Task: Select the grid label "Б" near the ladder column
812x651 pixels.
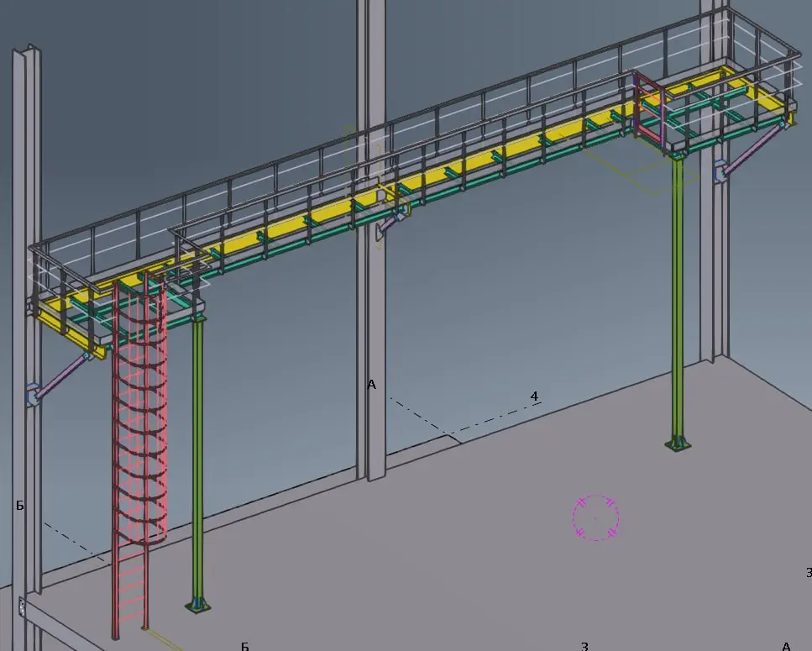Action: click(x=19, y=506)
